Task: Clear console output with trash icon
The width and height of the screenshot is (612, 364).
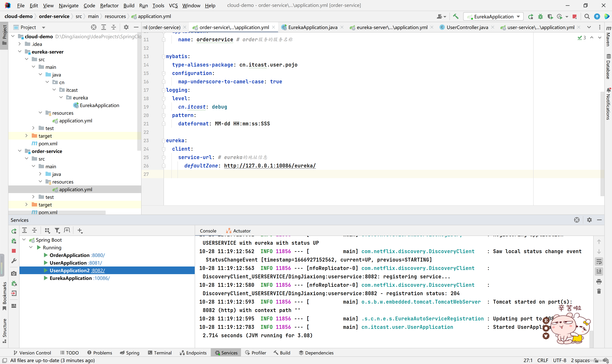Action: tap(599, 291)
